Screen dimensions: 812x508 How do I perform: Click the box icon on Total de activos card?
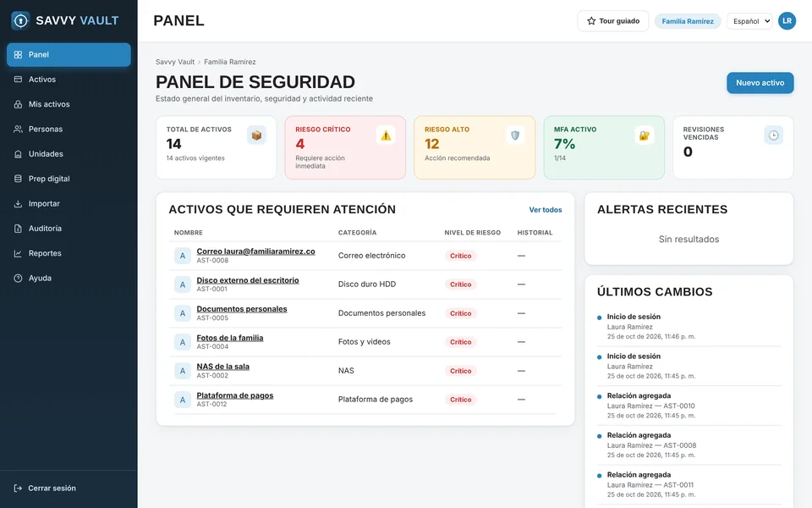pos(256,135)
